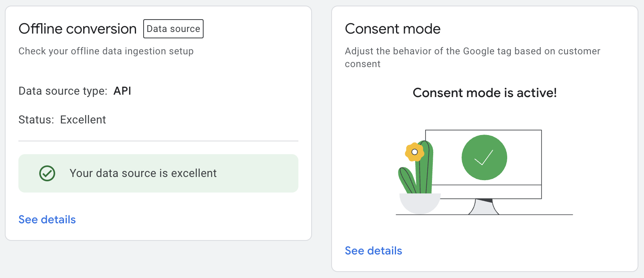This screenshot has width=644, height=278.
Task: Click the Google tag consent description text
Action: 472,58
